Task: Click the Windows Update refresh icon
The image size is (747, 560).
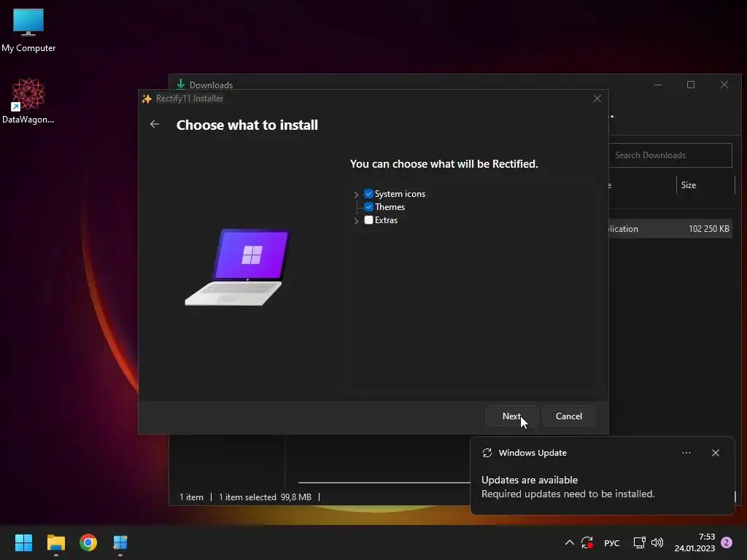Action: click(487, 453)
